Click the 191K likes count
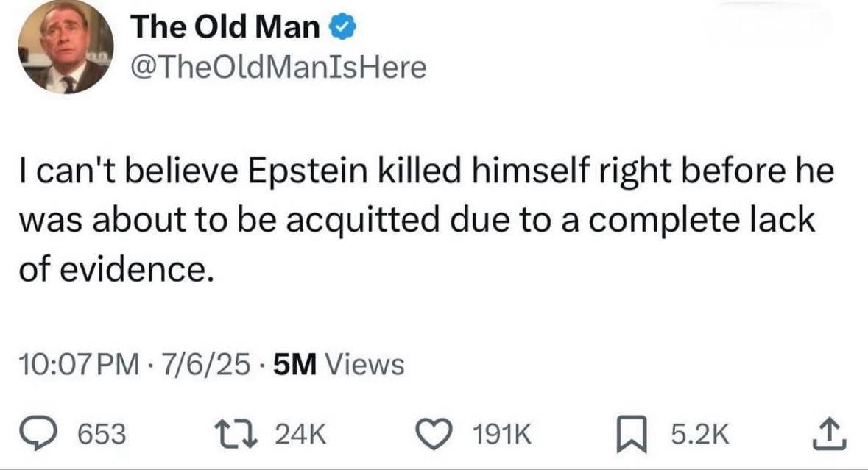Viewport: 868px width, 470px height. pyautogui.click(x=502, y=434)
